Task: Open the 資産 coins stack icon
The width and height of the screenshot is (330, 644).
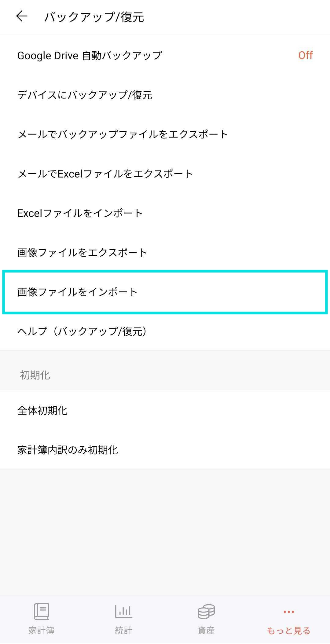Action: [206, 611]
